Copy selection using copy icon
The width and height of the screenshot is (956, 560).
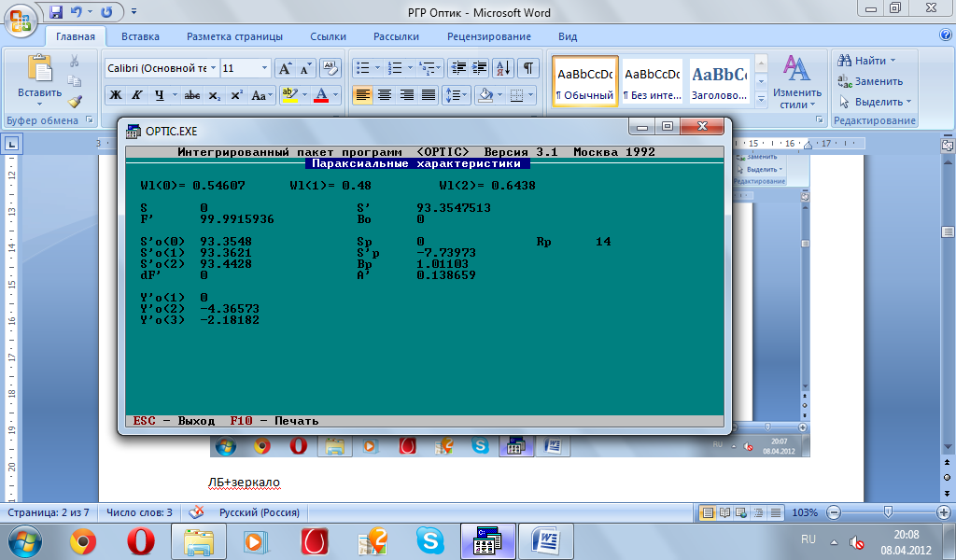[75, 81]
